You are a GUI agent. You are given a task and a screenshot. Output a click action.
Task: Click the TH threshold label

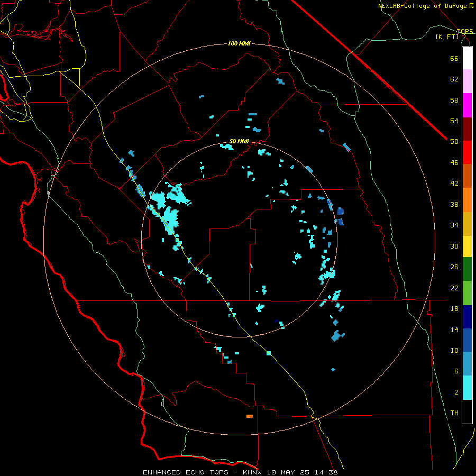coord(454,413)
